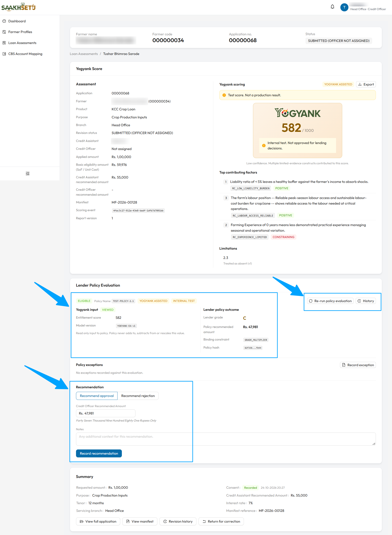Go to Loan Assessments in the sidebar
The height and width of the screenshot is (535, 392).
pyautogui.click(x=22, y=43)
